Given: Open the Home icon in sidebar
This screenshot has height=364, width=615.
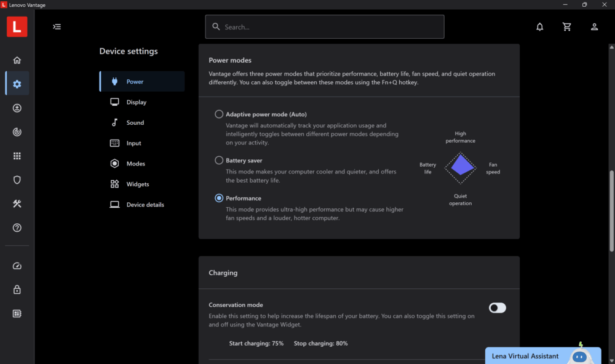Looking at the screenshot, I should 17,60.
